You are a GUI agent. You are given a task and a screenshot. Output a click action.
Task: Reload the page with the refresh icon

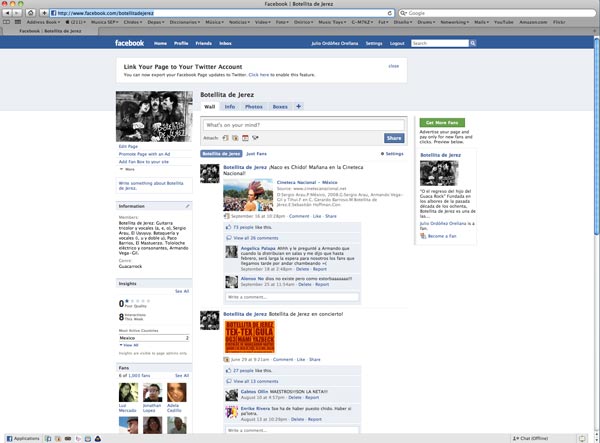click(390, 13)
